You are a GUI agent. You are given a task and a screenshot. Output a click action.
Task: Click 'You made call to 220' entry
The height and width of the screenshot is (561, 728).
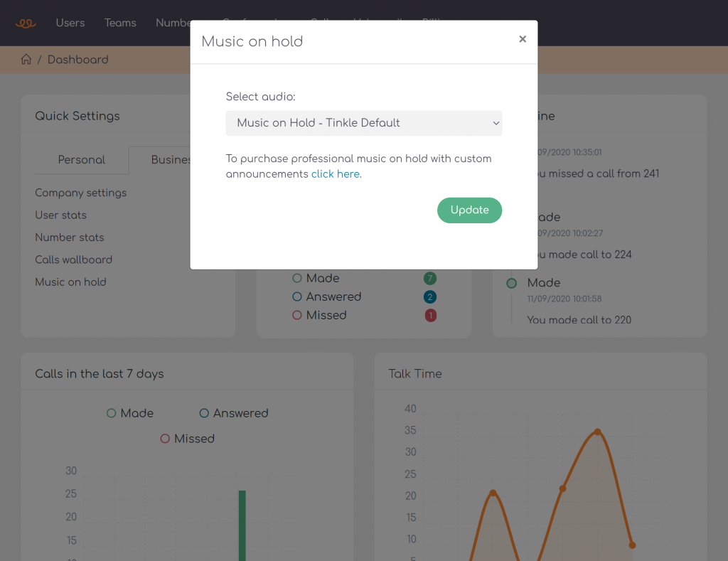click(579, 320)
